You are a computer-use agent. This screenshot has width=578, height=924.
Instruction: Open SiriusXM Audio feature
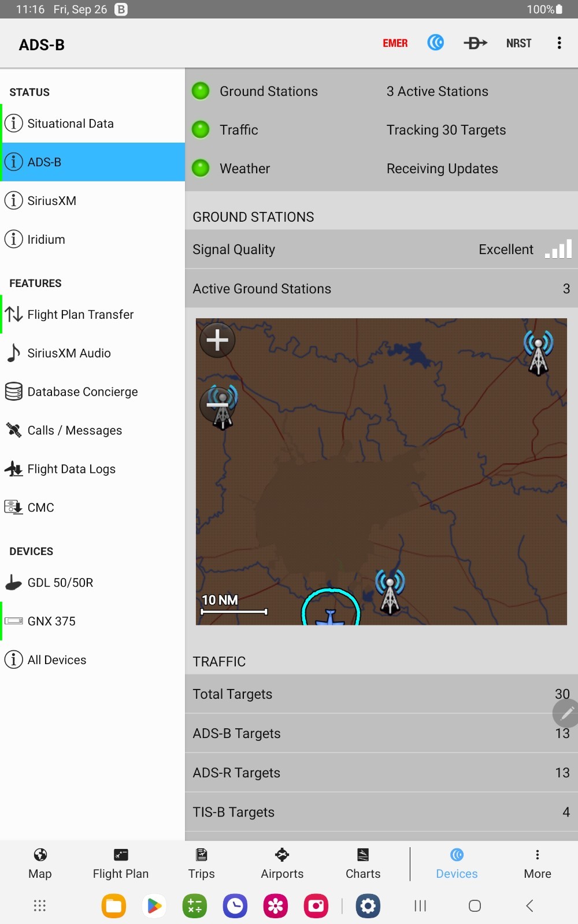coord(92,353)
